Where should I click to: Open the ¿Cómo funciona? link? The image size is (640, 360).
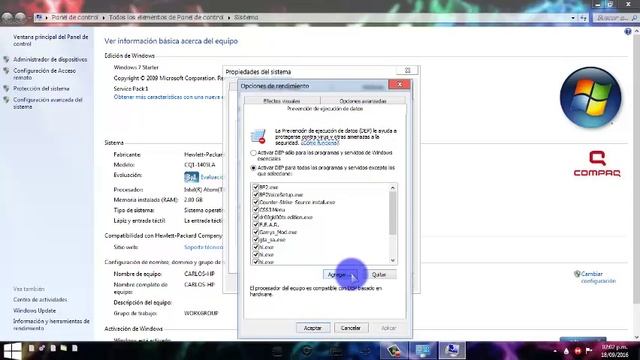point(320,143)
